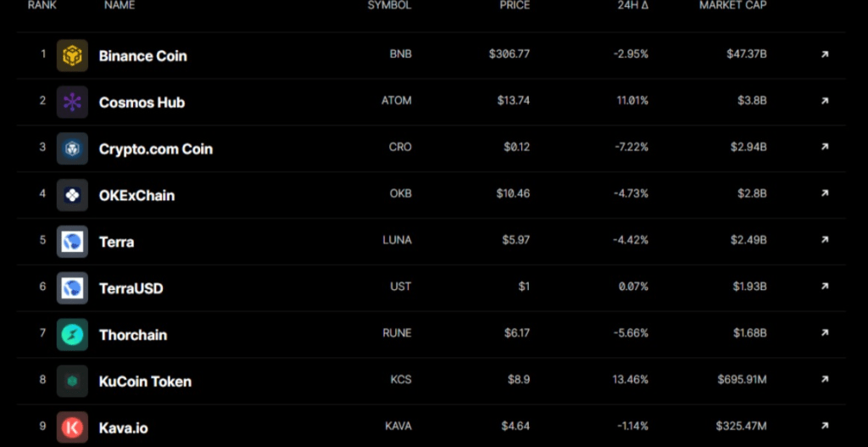Click the OKExChain name text

(x=136, y=196)
